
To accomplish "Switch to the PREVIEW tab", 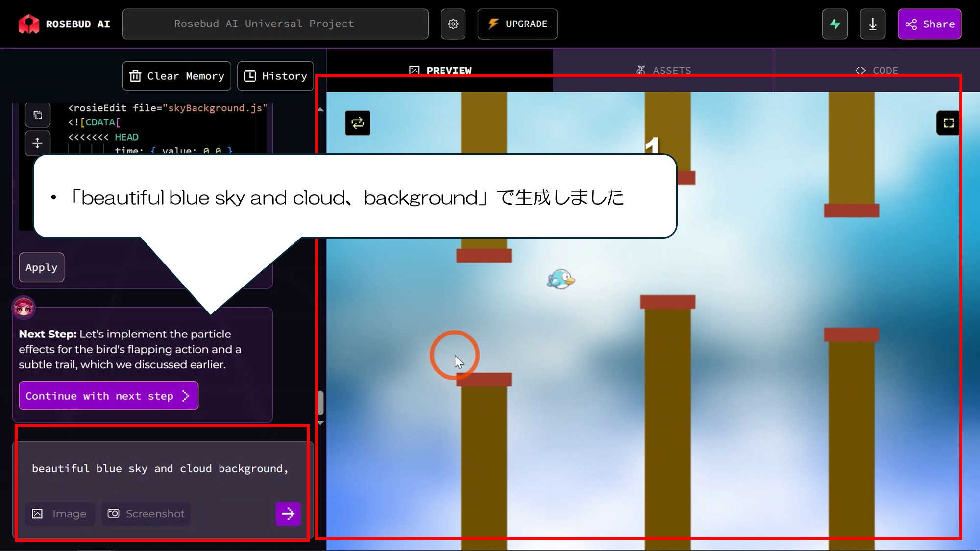I will pyautogui.click(x=440, y=71).
